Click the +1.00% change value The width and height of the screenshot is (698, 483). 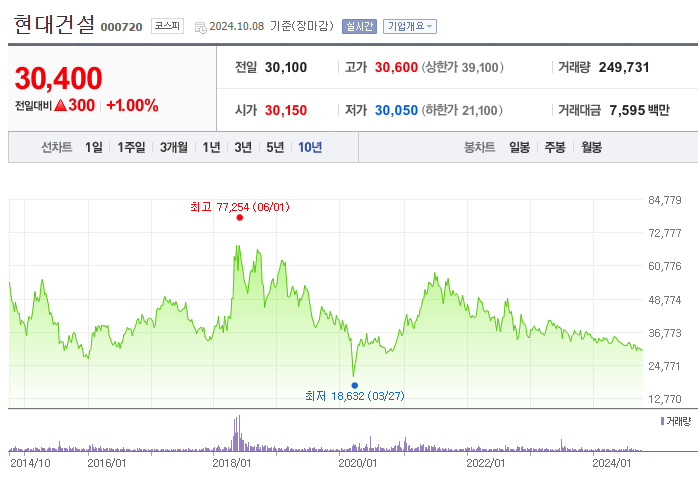132,106
